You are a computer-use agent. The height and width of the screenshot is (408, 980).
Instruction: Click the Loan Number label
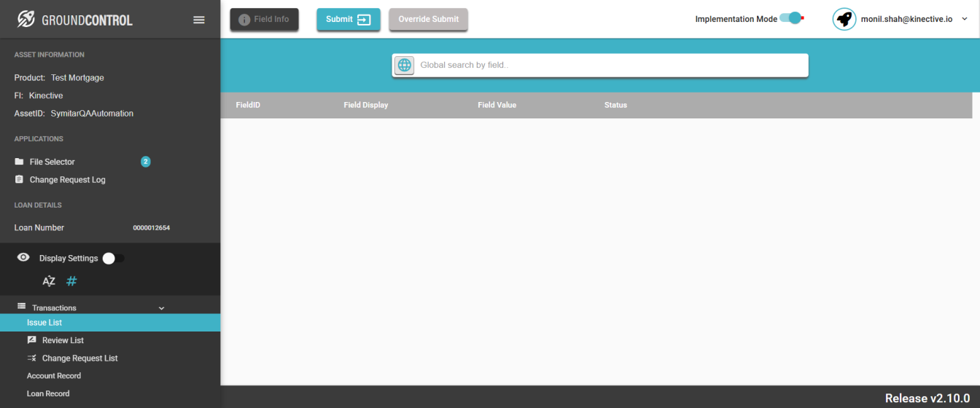click(x=39, y=228)
